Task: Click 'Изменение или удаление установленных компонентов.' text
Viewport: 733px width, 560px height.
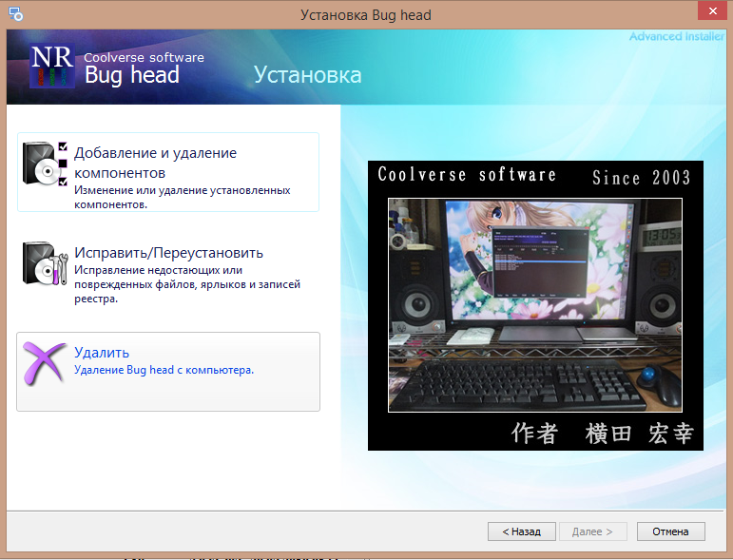Action: (183, 197)
